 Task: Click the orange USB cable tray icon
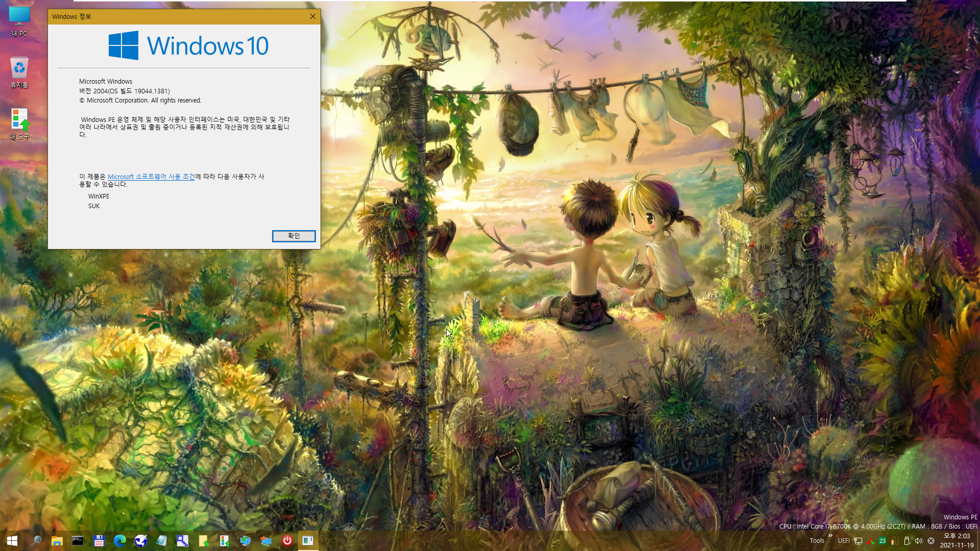click(x=895, y=541)
